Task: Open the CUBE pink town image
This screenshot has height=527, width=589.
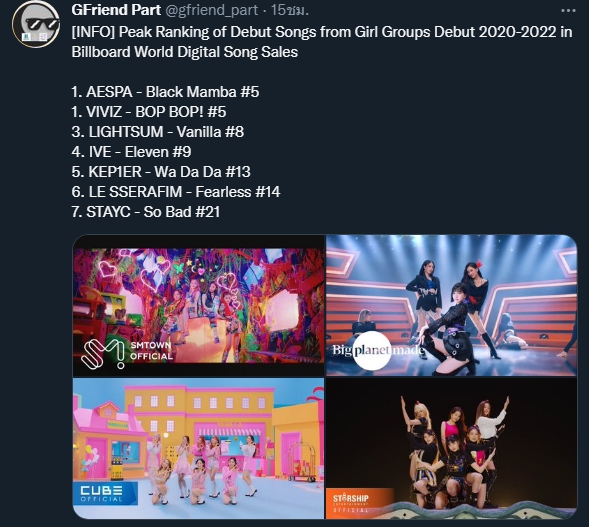Action: coord(198,448)
